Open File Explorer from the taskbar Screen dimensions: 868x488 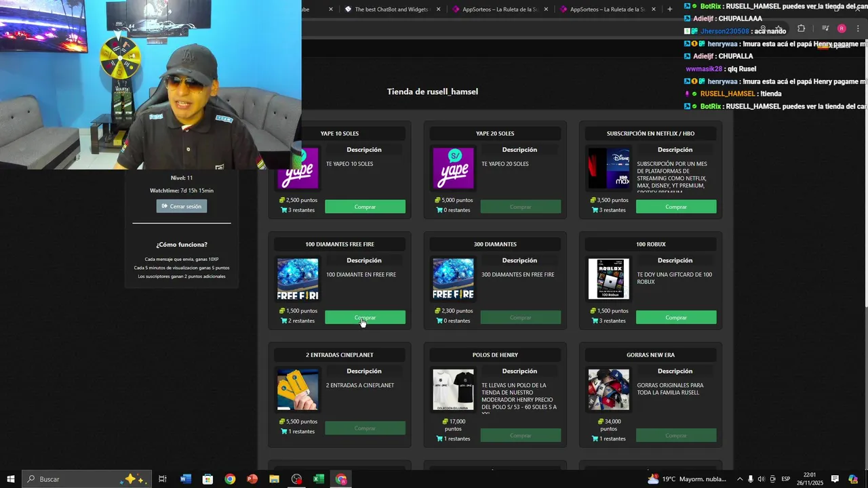tap(274, 479)
